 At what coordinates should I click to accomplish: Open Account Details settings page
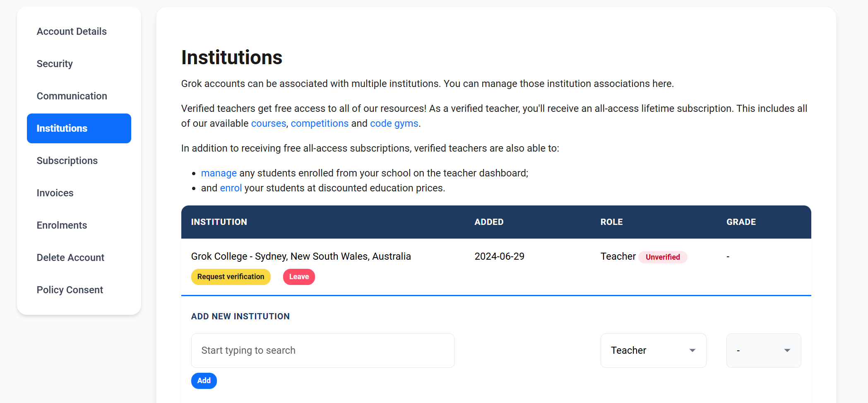pyautogui.click(x=72, y=31)
